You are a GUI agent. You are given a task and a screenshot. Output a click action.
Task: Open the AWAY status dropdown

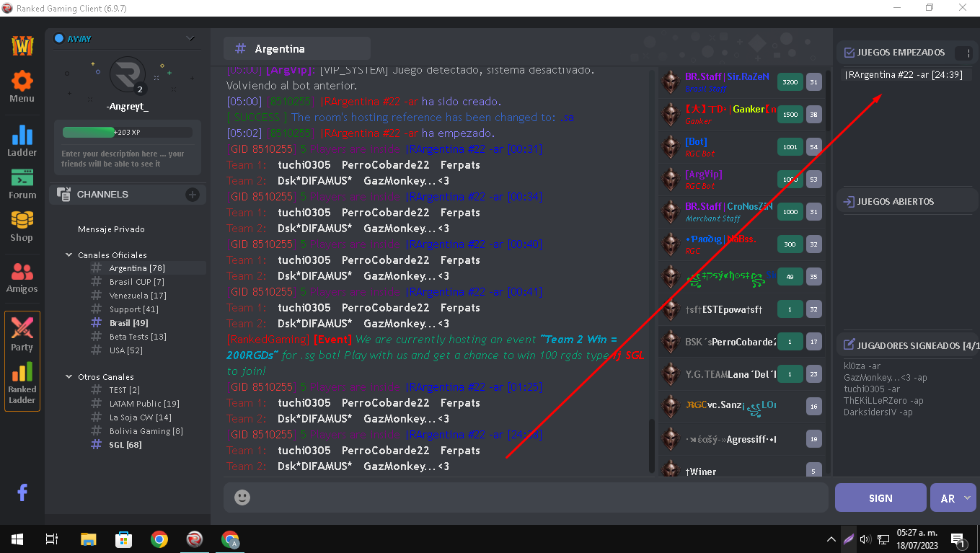tap(190, 38)
